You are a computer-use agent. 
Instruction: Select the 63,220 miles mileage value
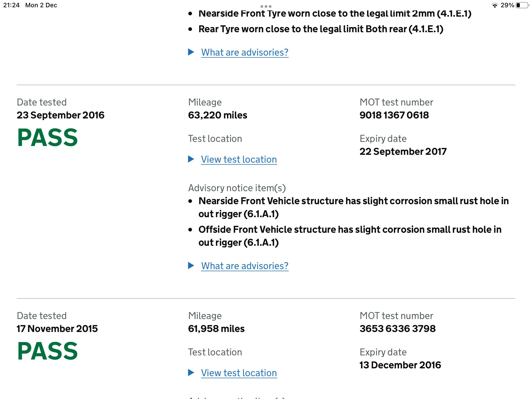tap(217, 115)
